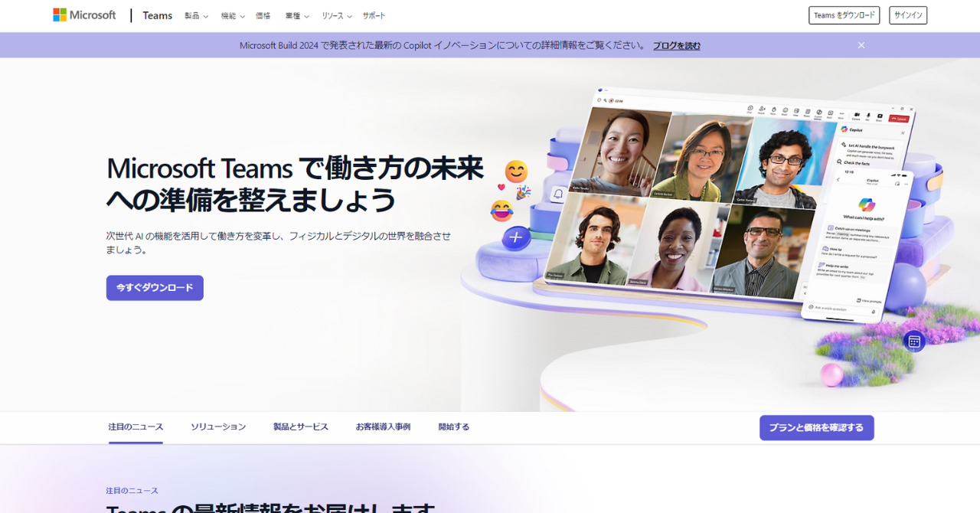Click the calendar icon on hero image
Viewport: 980px width, 513px height.
[x=914, y=341]
